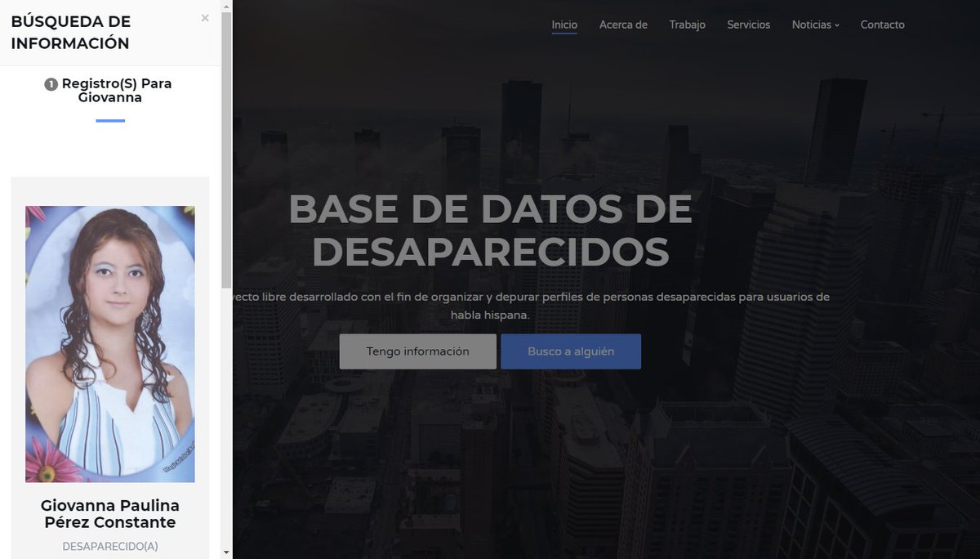Click the Tengo información button
Viewport: 980px width, 559px height.
[417, 351]
